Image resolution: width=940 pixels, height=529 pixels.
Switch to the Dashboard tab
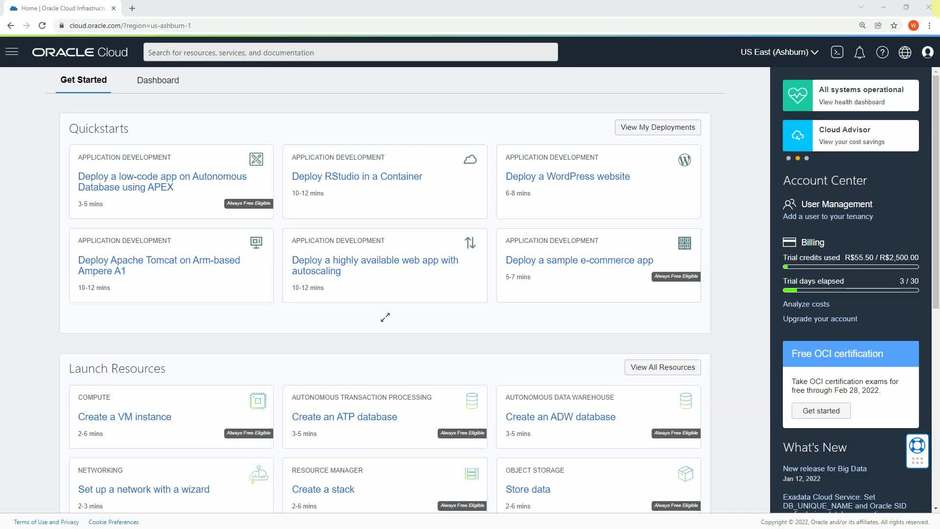(158, 80)
